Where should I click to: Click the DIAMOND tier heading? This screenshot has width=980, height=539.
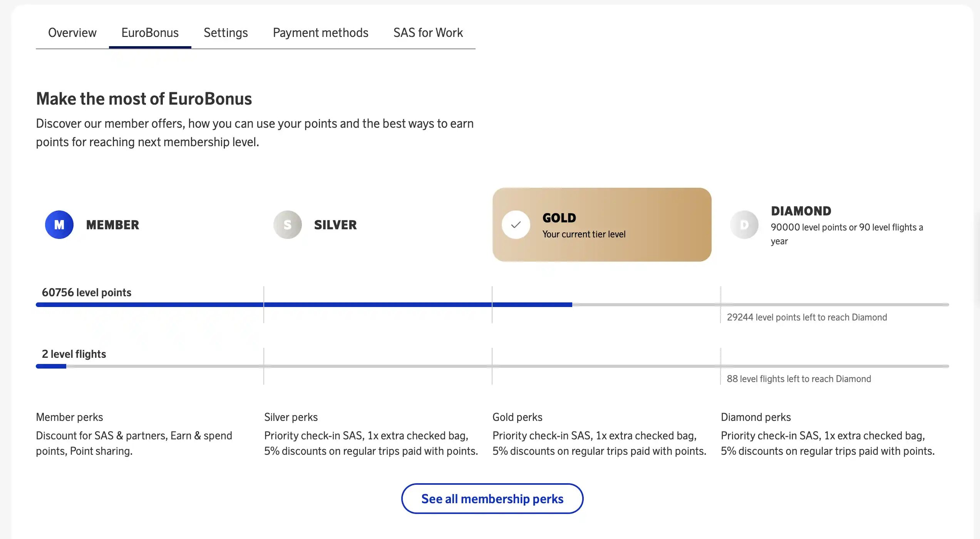pyautogui.click(x=801, y=211)
